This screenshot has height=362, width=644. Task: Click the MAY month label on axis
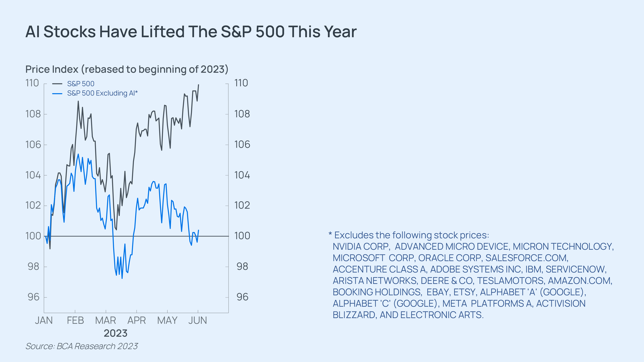(167, 320)
